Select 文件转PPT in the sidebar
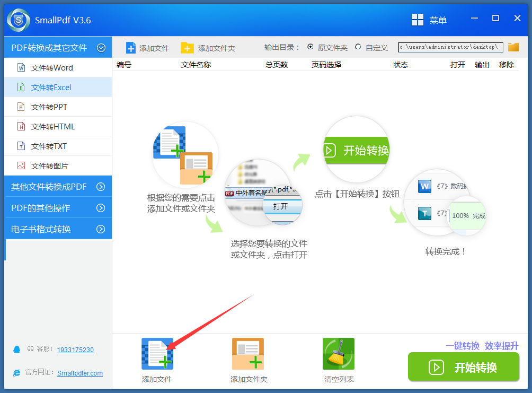Screen dimensions: 532x393 [58, 107]
